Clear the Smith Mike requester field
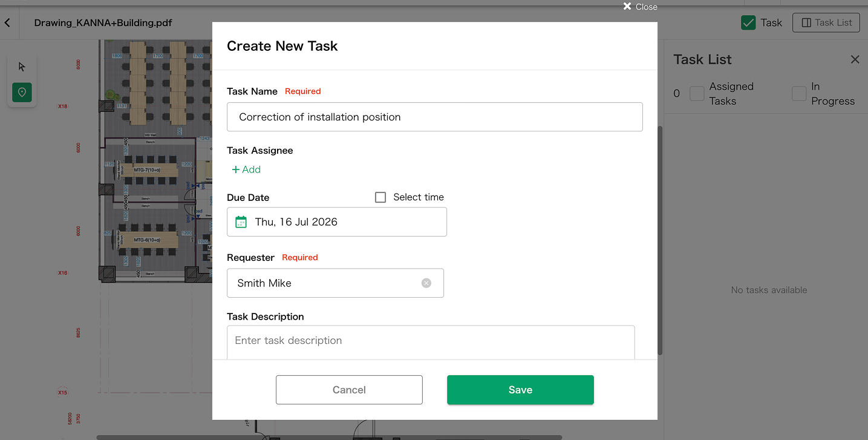 426,283
